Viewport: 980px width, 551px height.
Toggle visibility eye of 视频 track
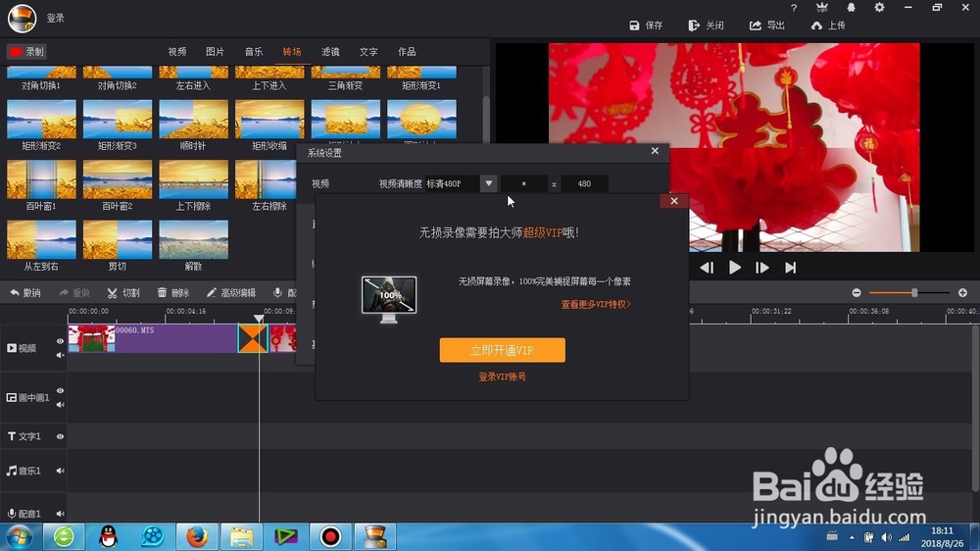tap(60, 341)
